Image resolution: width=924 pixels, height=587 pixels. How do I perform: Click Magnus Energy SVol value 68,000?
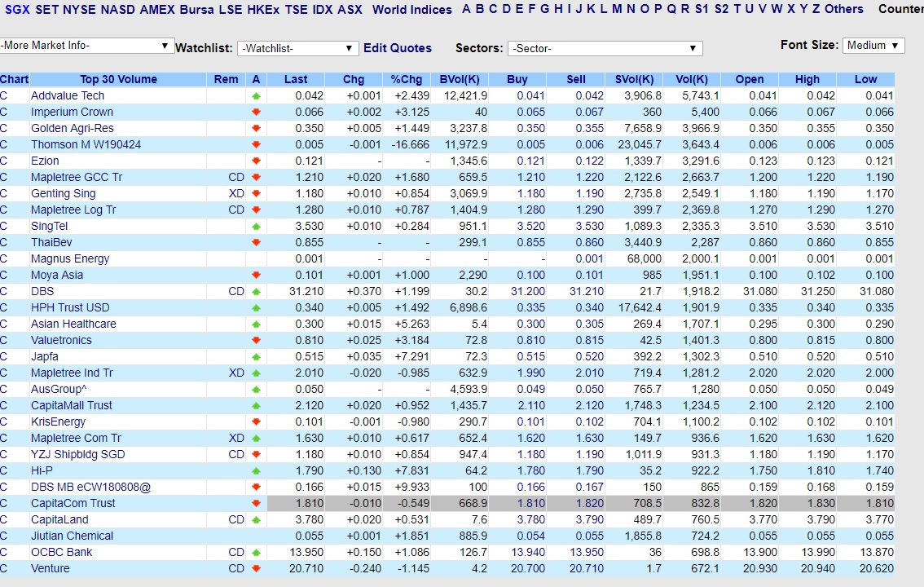pyautogui.click(x=644, y=258)
